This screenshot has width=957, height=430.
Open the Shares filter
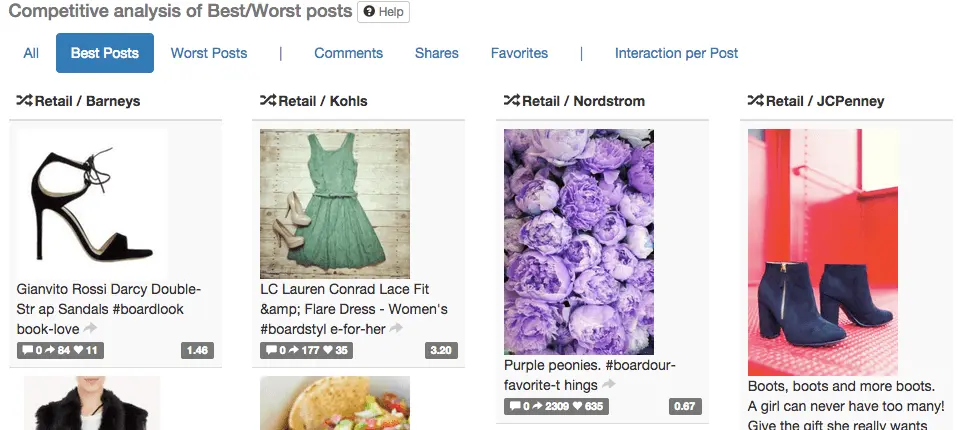437,53
